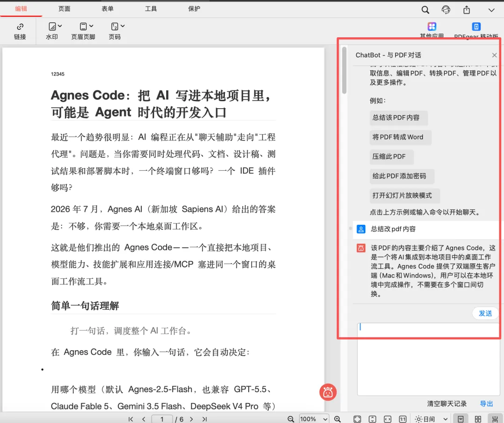This screenshot has width=504, height=423.
Task: Open customer support headset icon
Action: click(x=446, y=10)
